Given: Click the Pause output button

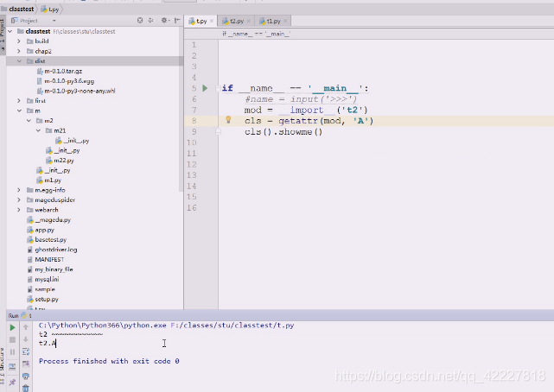Looking at the screenshot, I should pos(12,352).
